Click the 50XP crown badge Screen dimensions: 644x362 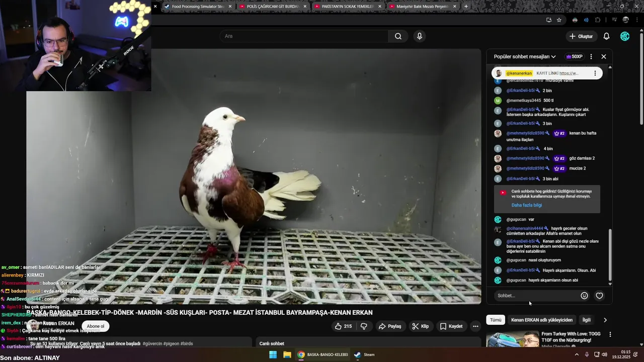click(574, 57)
